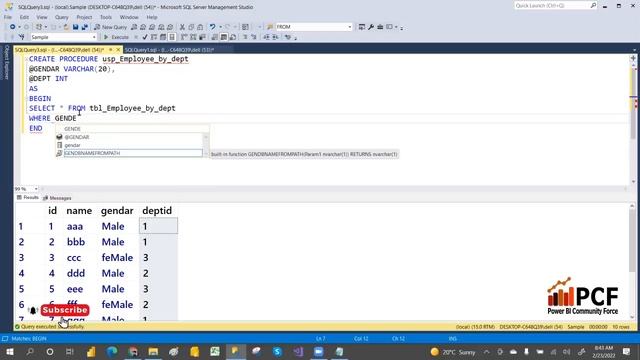Open the Sample database dropdown
Screen dimensions: 640x360
(94, 37)
